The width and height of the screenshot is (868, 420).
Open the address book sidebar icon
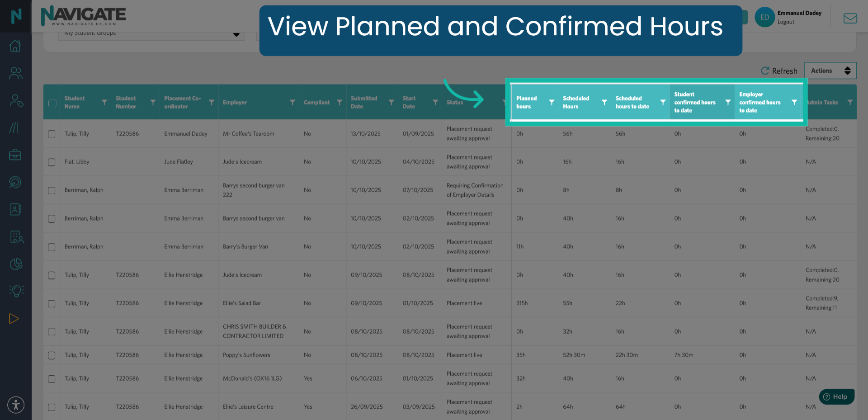15,209
